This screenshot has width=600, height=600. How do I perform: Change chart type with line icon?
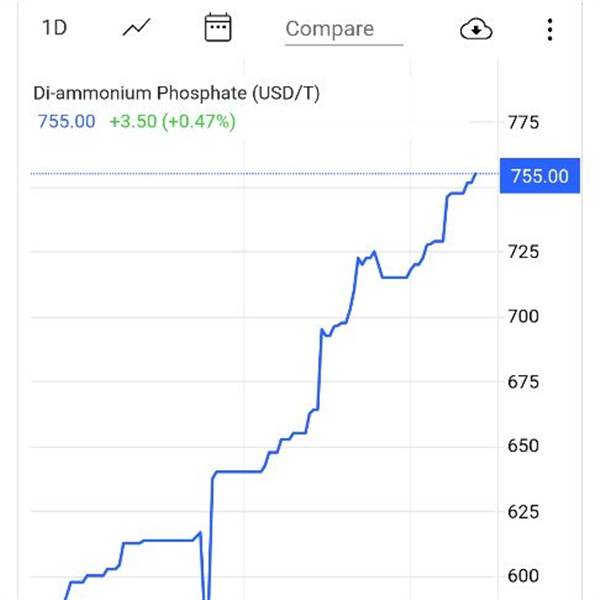[137, 28]
